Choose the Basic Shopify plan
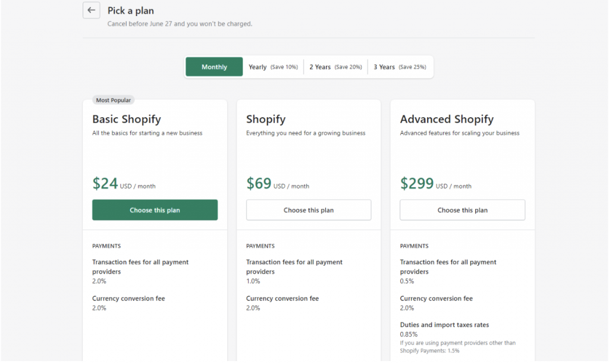 (x=155, y=210)
